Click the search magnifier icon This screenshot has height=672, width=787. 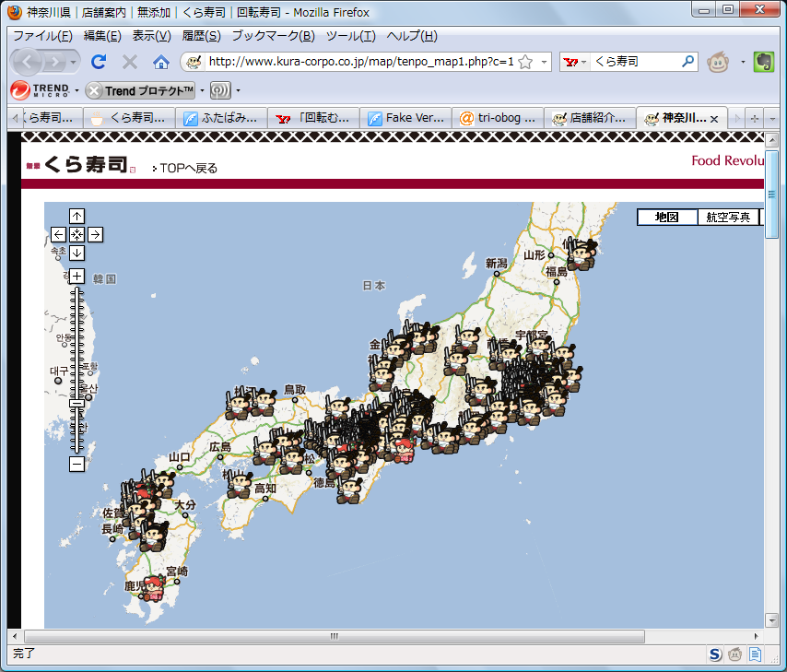pyautogui.click(x=687, y=61)
